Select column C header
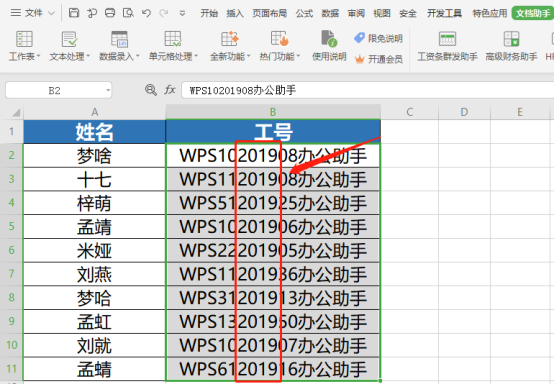This screenshot has height=384, width=554. click(409, 112)
